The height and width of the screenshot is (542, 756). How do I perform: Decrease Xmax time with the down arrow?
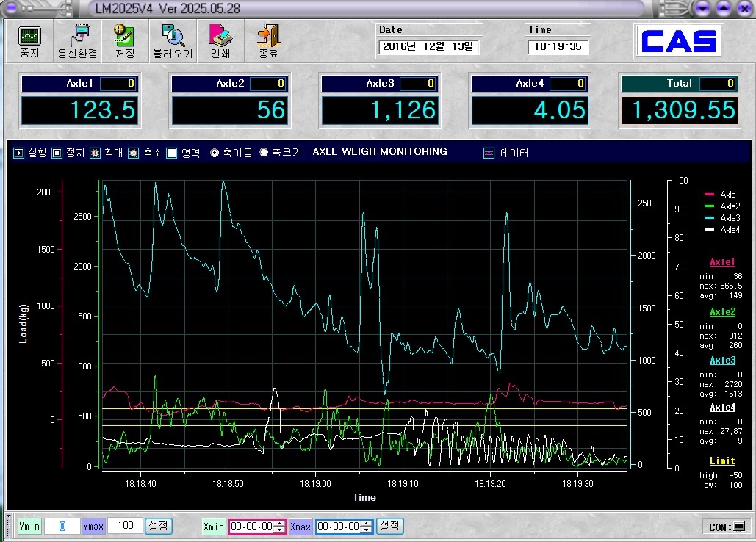pyautogui.click(x=367, y=530)
